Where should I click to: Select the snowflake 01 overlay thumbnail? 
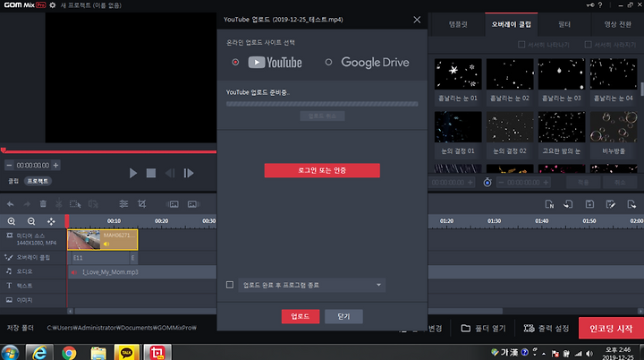click(458, 127)
